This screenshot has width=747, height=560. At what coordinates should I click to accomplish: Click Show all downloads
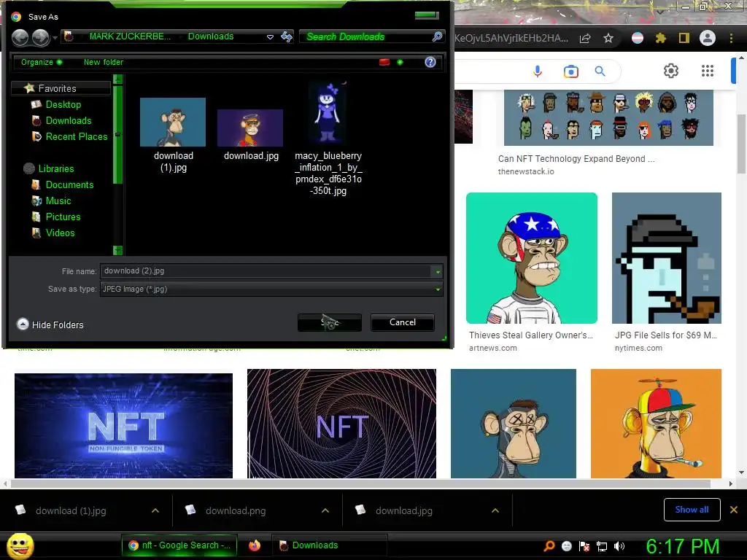(692, 510)
